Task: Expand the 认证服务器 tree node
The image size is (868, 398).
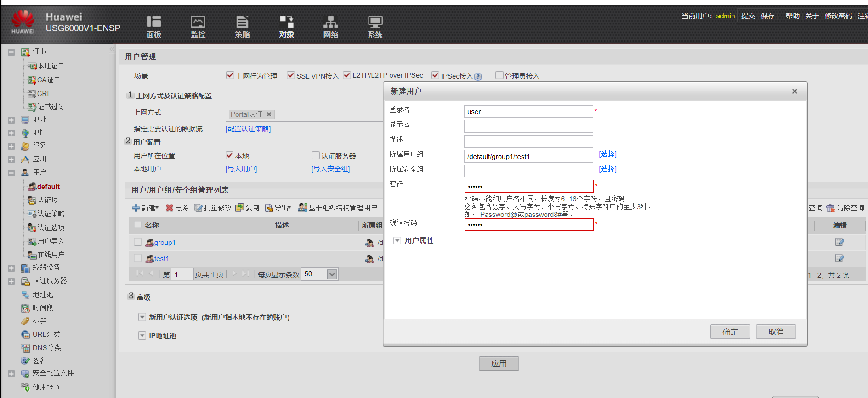Action: click(x=11, y=281)
